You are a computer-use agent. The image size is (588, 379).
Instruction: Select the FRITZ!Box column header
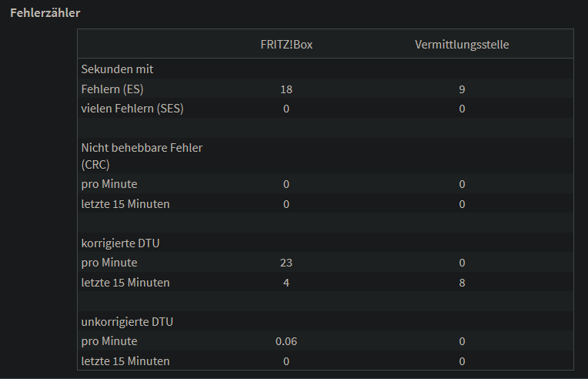point(286,45)
